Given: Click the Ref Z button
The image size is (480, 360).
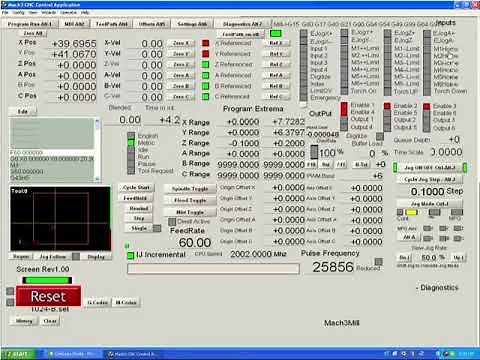Looking at the screenshot, I should (x=276, y=65).
